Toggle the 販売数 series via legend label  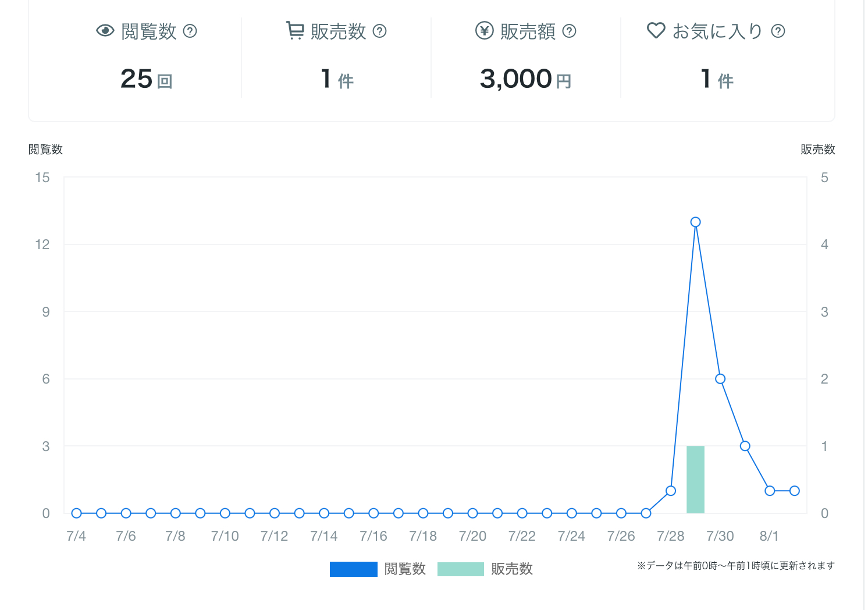512,569
